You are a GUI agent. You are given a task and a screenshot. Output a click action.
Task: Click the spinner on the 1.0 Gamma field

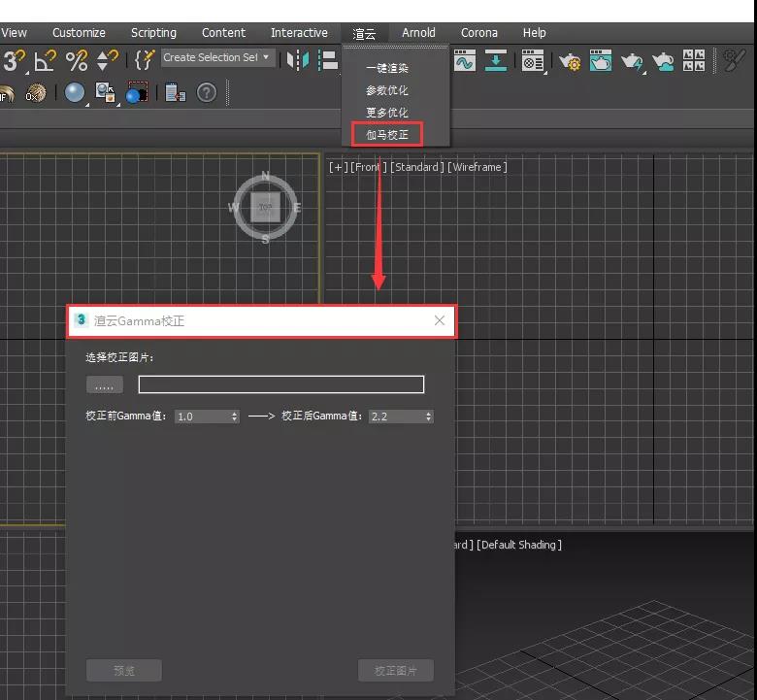click(x=234, y=417)
